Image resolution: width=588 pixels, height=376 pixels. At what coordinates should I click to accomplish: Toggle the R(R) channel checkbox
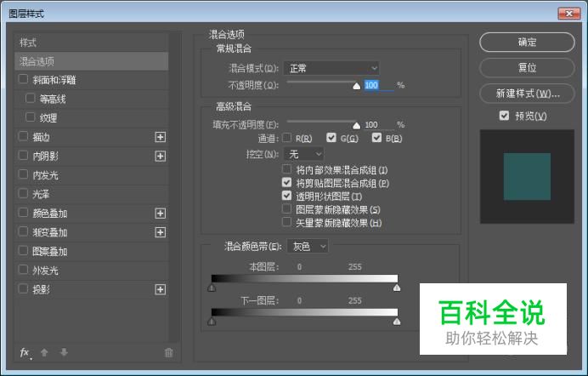tap(287, 138)
